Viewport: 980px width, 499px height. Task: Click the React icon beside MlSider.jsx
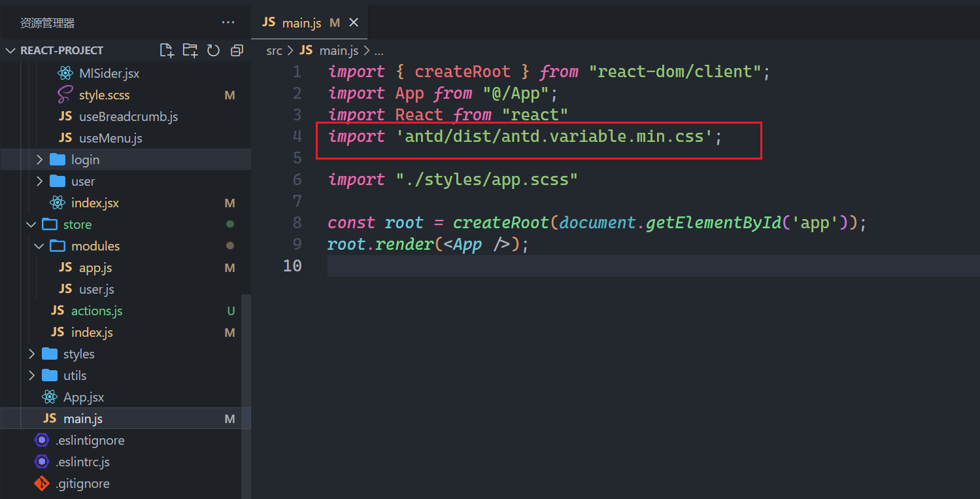pos(65,73)
